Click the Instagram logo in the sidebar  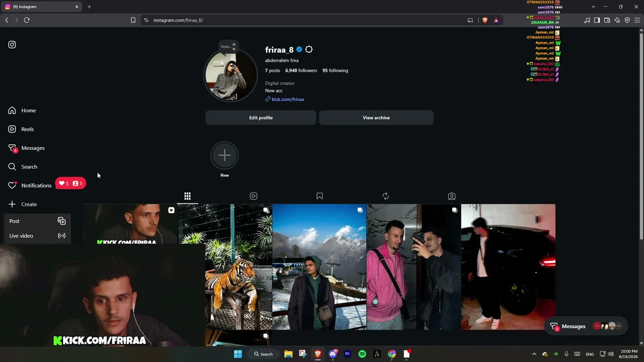point(12,45)
